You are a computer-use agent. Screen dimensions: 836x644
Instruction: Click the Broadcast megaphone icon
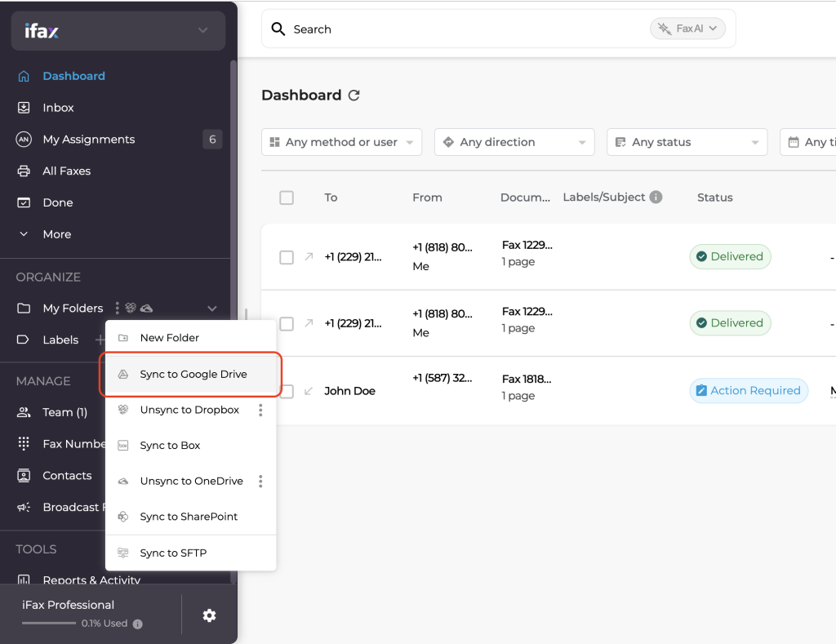pyautogui.click(x=24, y=507)
